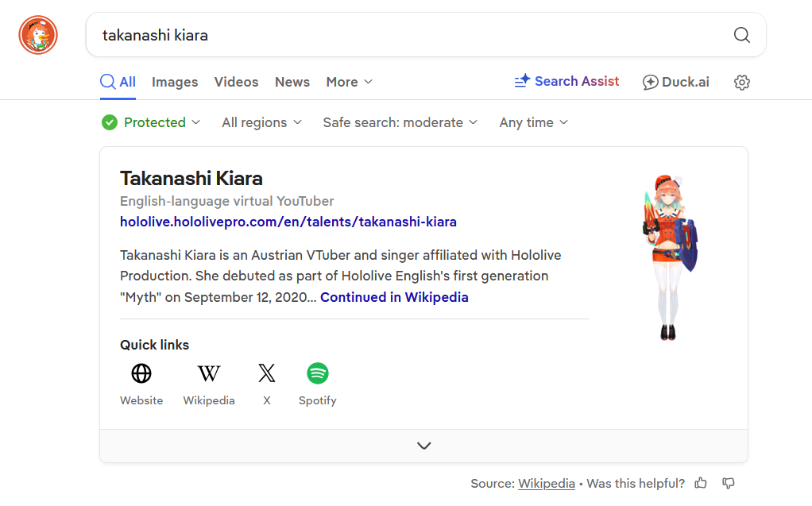Click the thumbs down not helpful icon

[x=728, y=483]
